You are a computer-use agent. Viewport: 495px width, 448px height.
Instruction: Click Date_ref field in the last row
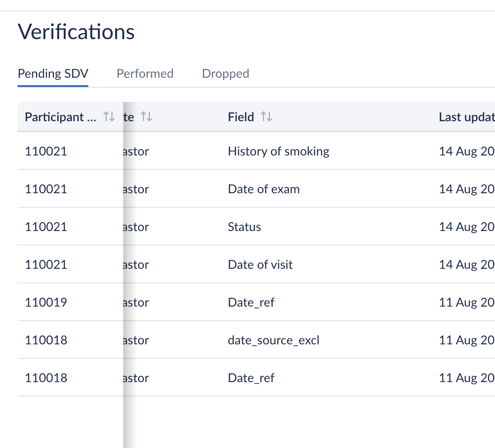click(x=251, y=378)
